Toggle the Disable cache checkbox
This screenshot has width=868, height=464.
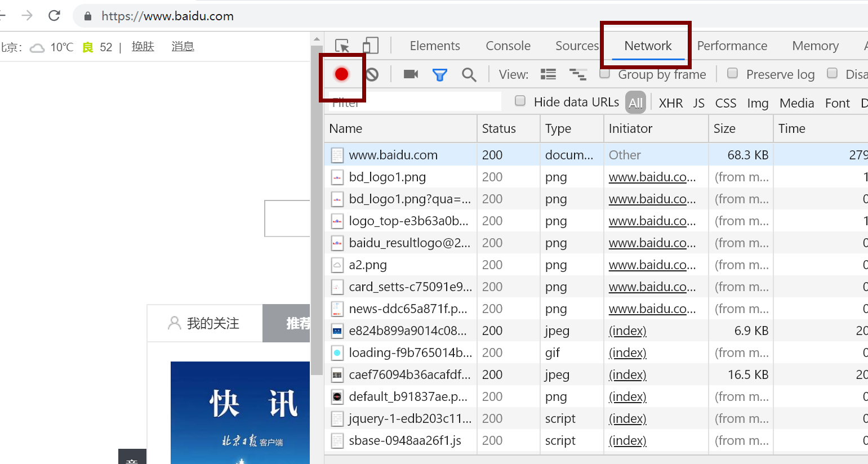(832, 73)
